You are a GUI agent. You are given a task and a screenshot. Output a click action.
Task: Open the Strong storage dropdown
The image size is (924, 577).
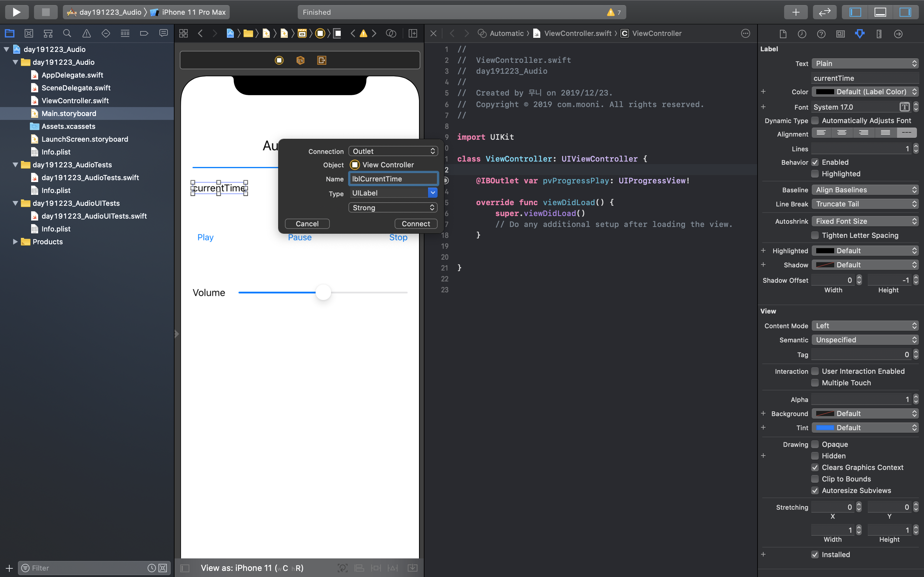coord(393,208)
